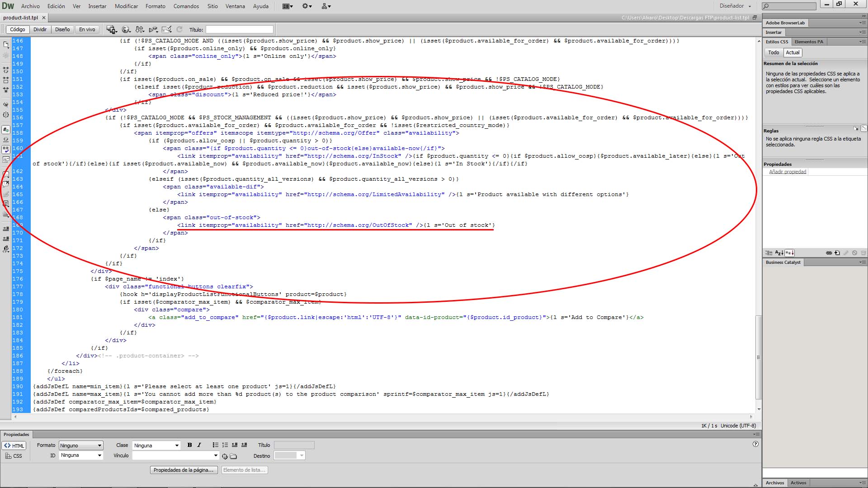The height and width of the screenshot is (488, 868).
Task: Click the Italic formatting icon
Action: [x=199, y=445]
